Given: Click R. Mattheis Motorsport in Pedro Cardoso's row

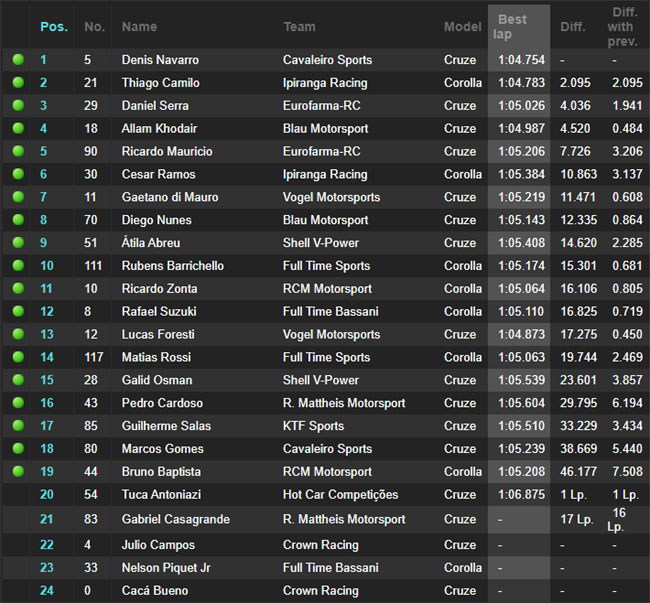Looking at the screenshot, I should click(344, 402).
